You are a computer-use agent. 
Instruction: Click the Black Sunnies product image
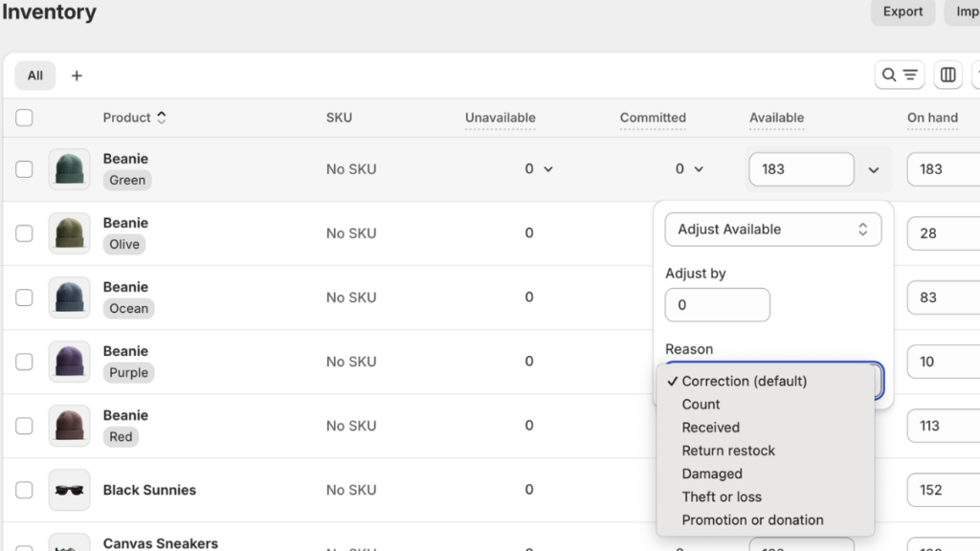coord(69,489)
